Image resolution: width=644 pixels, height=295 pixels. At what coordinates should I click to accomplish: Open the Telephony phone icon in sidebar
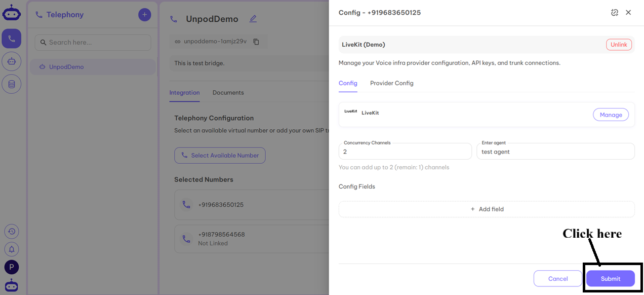pyautogui.click(x=11, y=38)
